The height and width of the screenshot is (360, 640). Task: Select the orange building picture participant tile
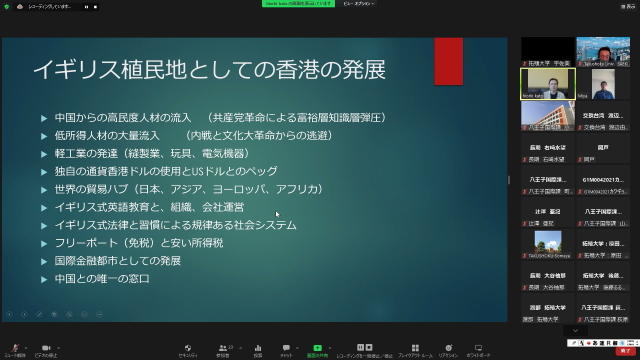coord(548,116)
